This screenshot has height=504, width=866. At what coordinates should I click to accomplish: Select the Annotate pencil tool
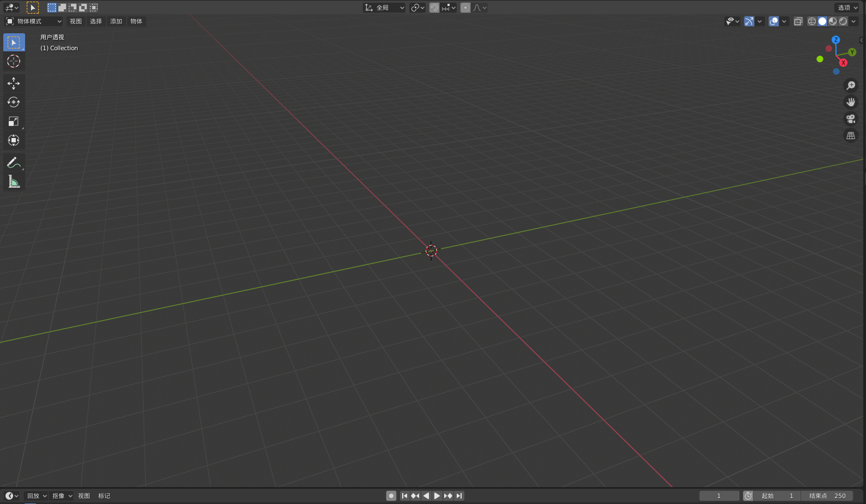coord(14,162)
